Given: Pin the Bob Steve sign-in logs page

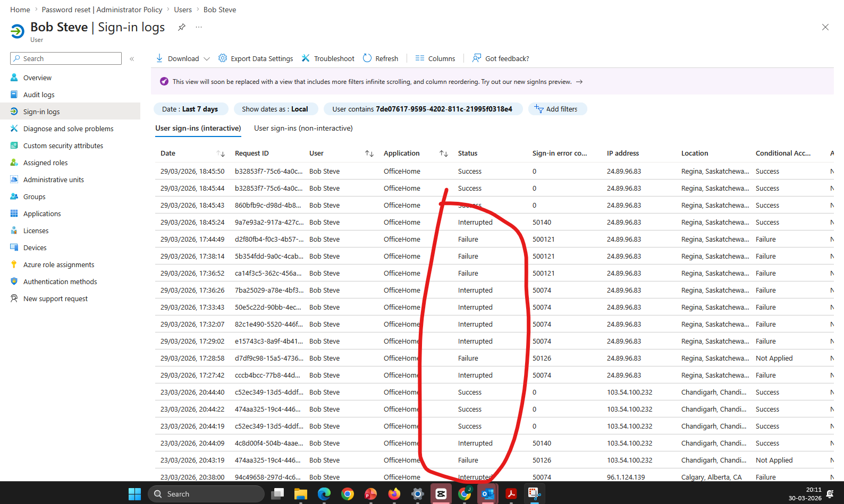Looking at the screenshot, I should click(182, 27).
